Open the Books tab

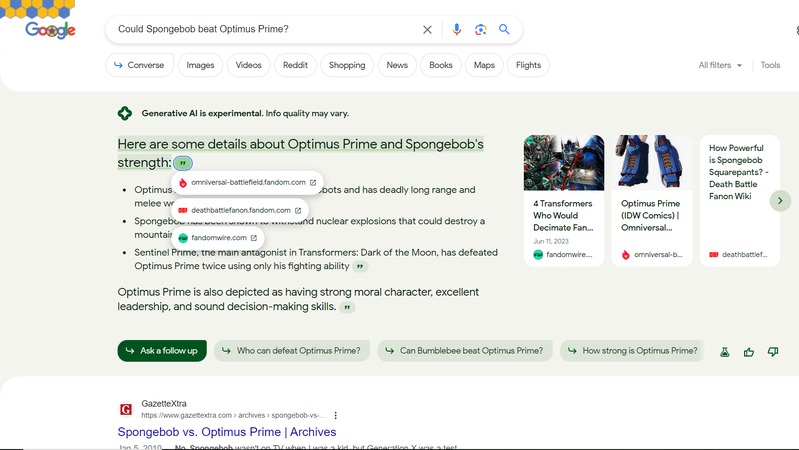coord(441,65)
